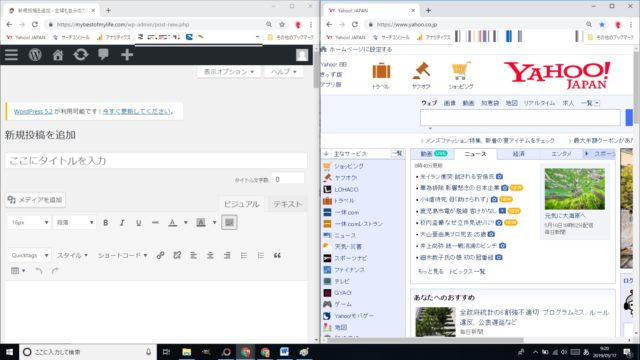Open the スタイル dropdown
This screenshot has width=640, height=360.
[72, 255]
